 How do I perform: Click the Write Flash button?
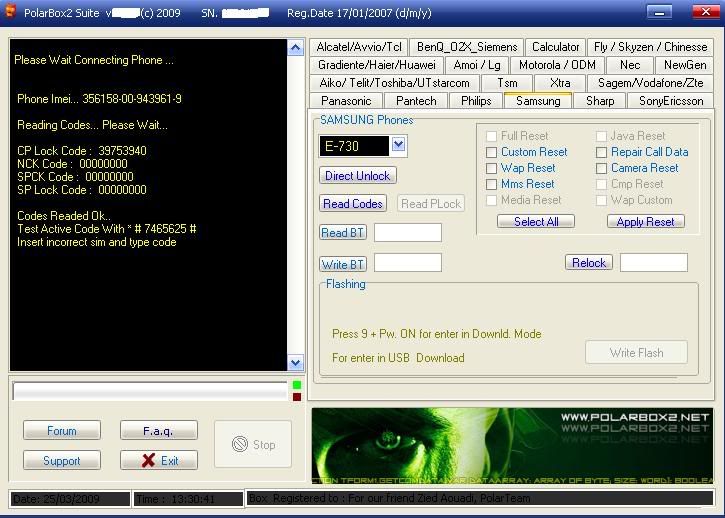(x=636, y=353)
